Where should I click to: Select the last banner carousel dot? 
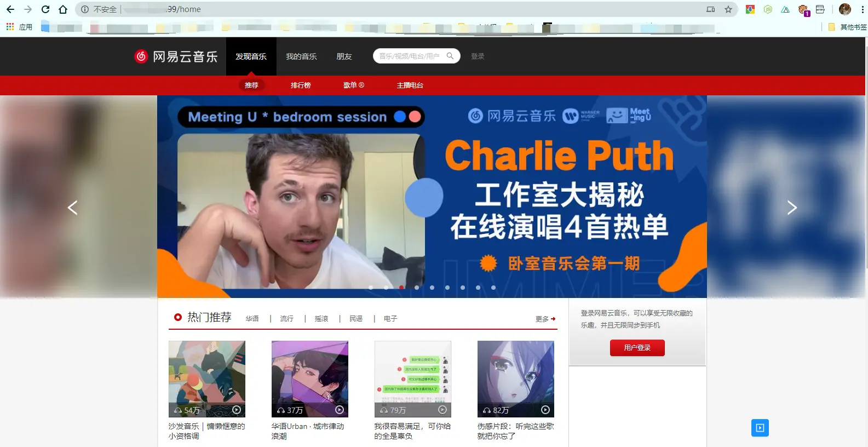tap(493, 288)
